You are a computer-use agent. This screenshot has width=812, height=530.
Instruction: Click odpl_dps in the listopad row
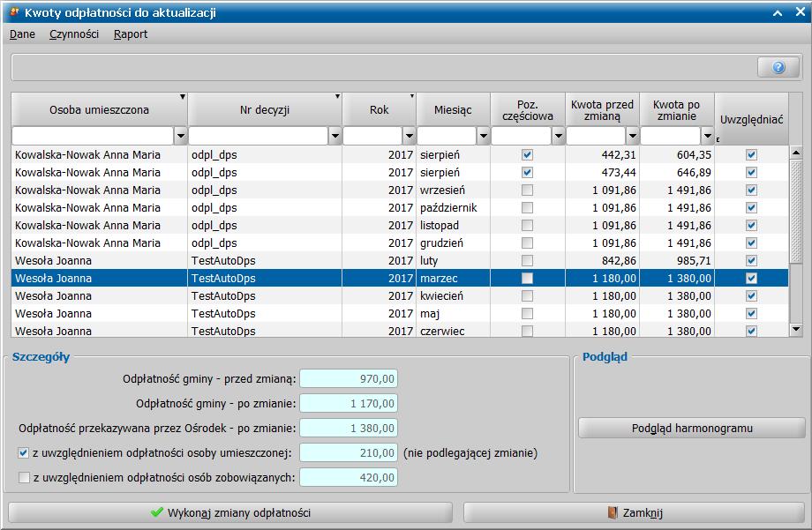coord(214,225)
